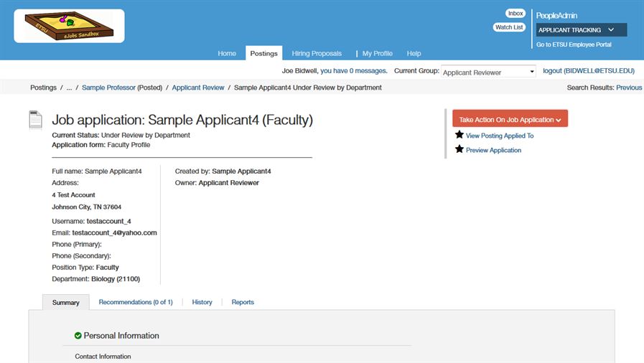Image resolution: width=644 pixels, height=363 pixels.
Task: Go to the Home menu item
Action: pyautogui.click(x=227, y=54)
